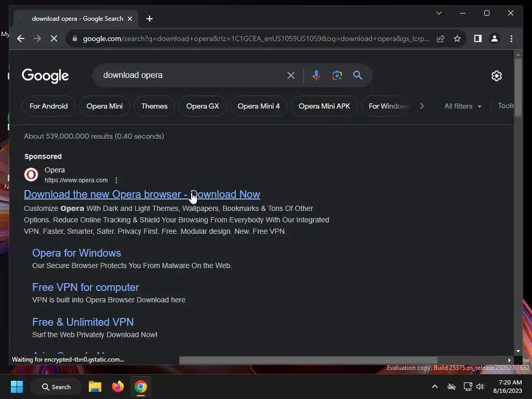Open Free & Unlimited VPN link
The image size is (532, 399).
(x=83, y=322)
